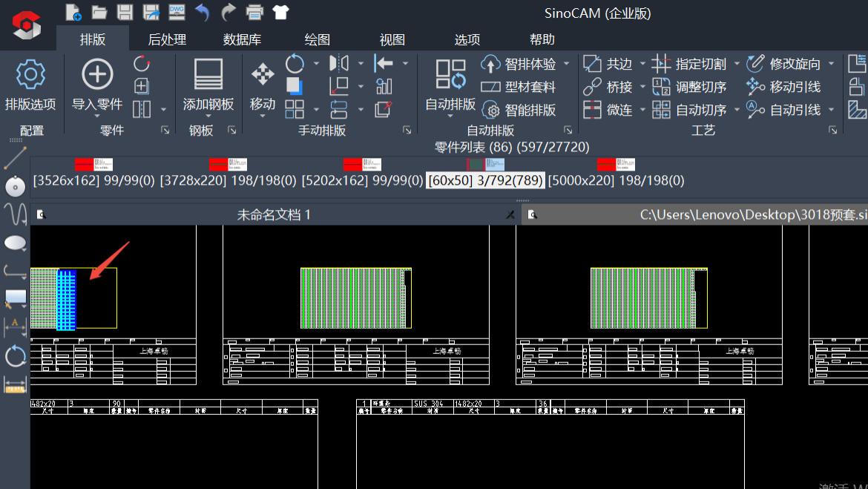Click 桥接 bridge tool
The height and width of the screenshot is (489, 868).
tap(608, 87)
